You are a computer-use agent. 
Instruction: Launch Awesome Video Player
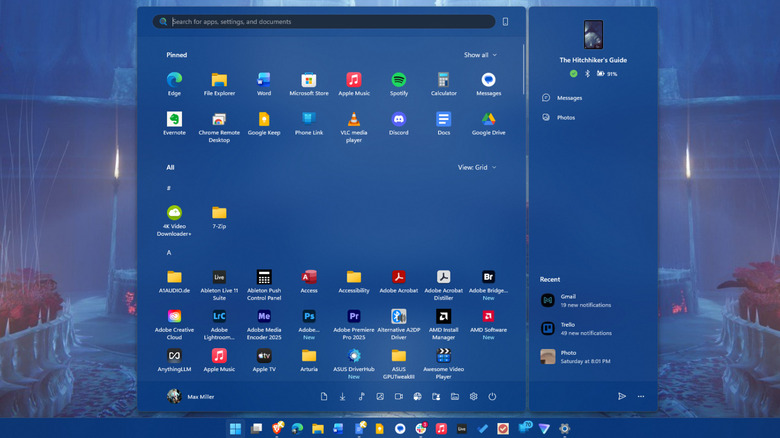[x=443, y=364]
